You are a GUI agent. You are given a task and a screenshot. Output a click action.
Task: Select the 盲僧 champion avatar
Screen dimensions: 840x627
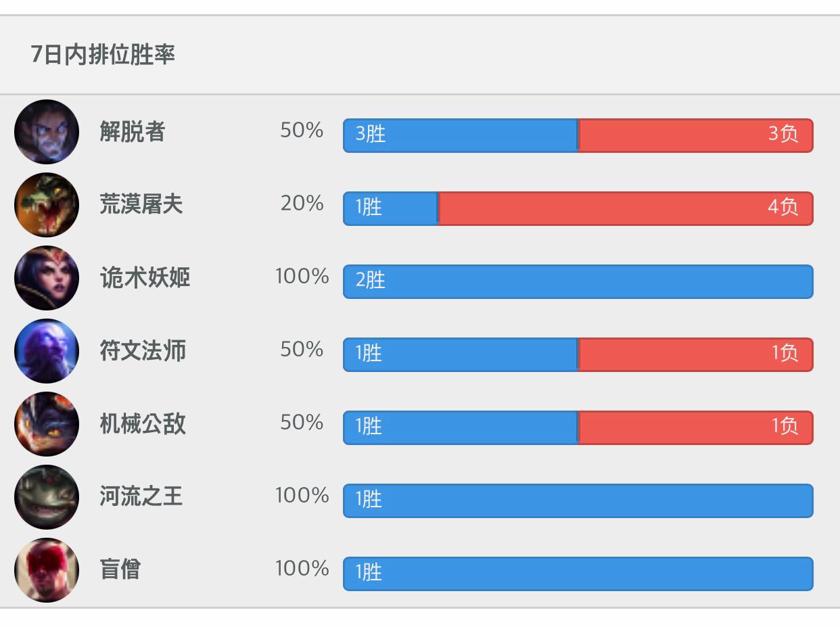(47, 570)
